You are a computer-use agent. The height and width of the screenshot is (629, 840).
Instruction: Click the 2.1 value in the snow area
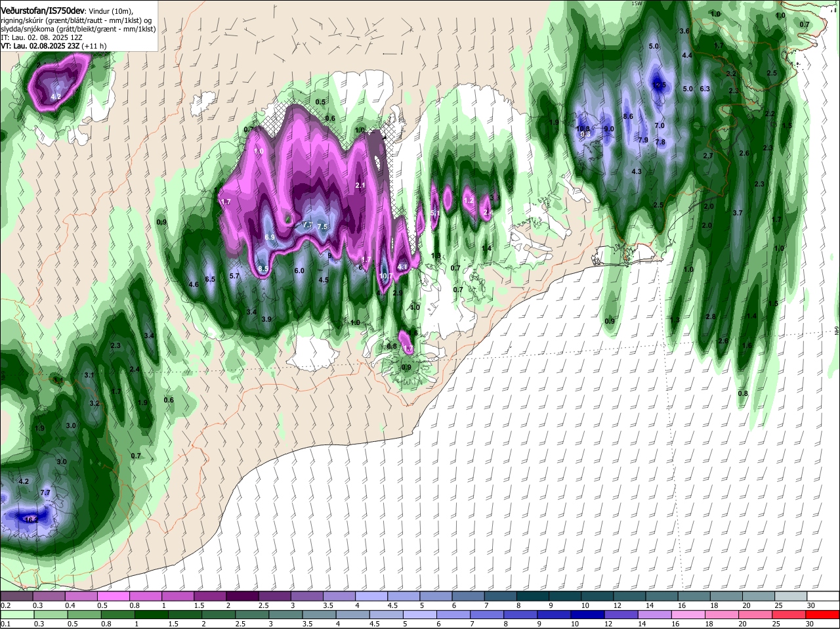tap(360, 186)
